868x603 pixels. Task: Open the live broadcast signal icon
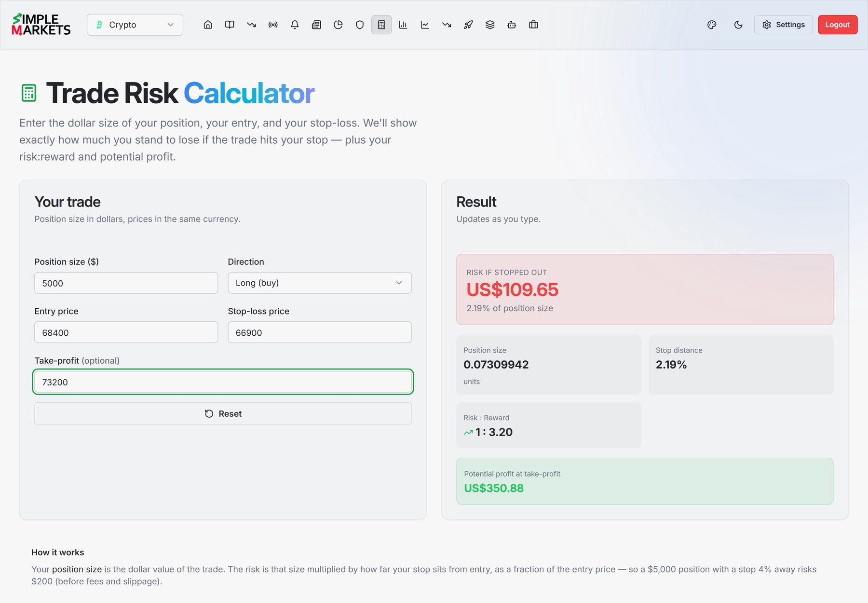pyautogui.click(x=273, y=25)
